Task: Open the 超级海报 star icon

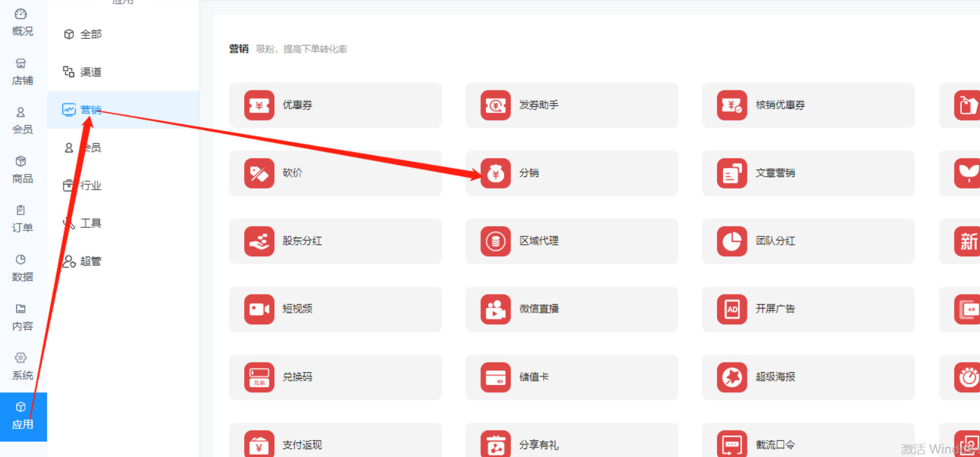Action: pyautogui.click(x=732, y=377)
